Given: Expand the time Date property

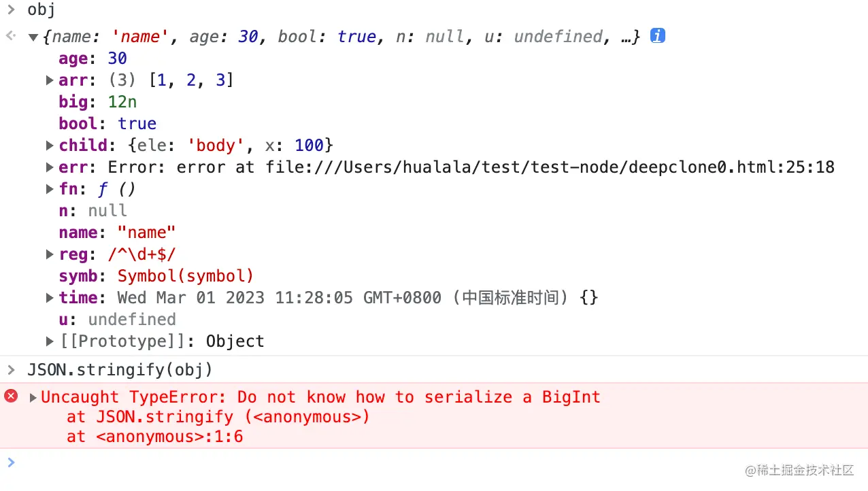Looking at the screenshot, I should click(50, 298).
